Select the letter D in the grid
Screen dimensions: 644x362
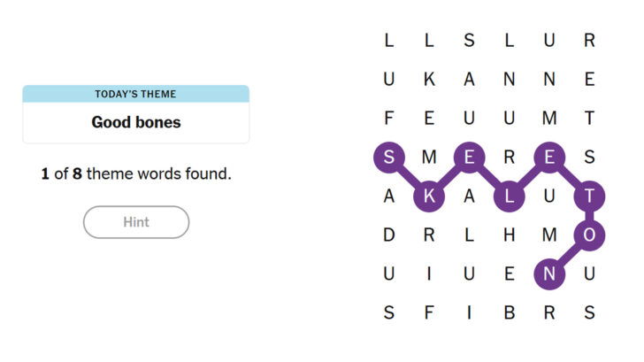pos(389,235)
